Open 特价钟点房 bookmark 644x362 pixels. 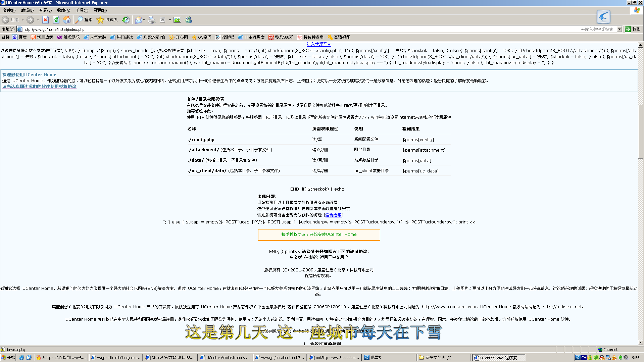tap(310, 37)
